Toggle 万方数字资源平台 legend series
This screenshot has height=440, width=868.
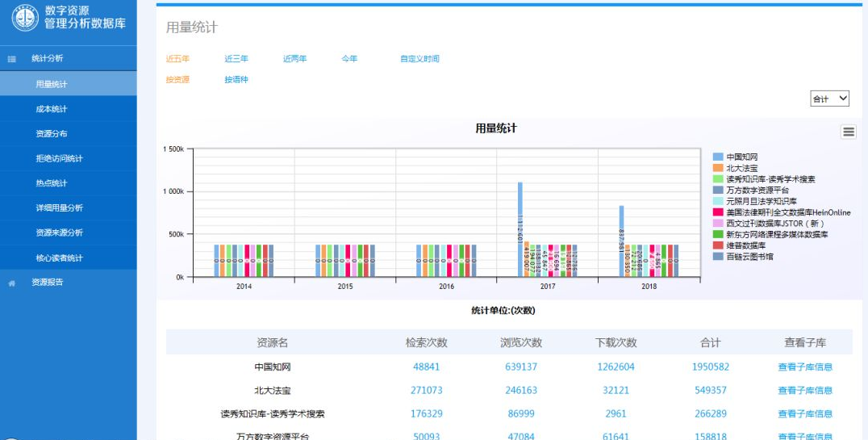(x=751, y=190)
